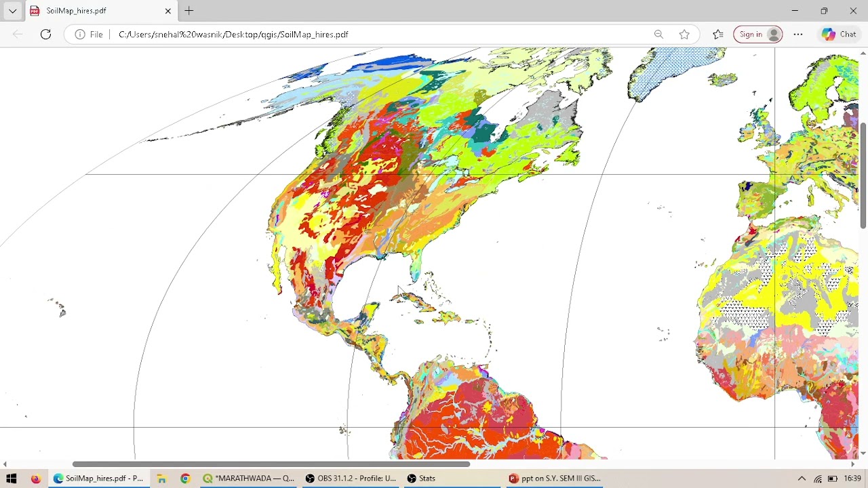Click the address bar file path
This screenshot has height=488, width=868.
(233, 34)
